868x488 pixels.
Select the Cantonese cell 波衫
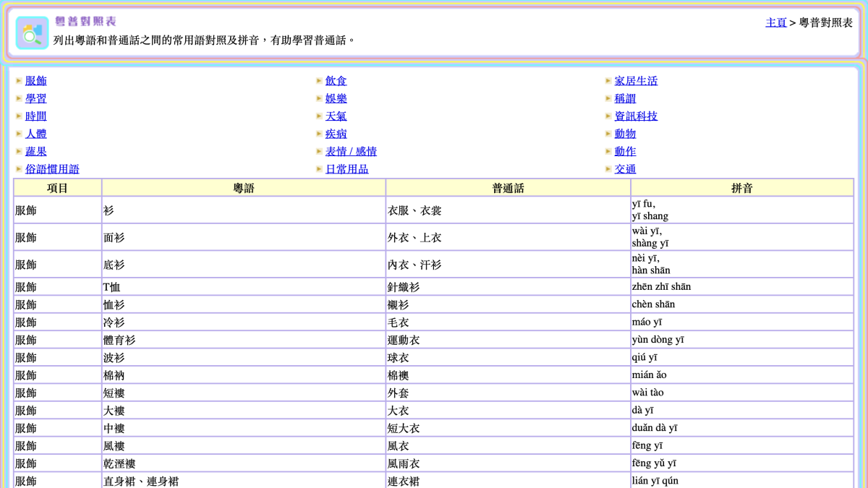(x=244, y=358)
